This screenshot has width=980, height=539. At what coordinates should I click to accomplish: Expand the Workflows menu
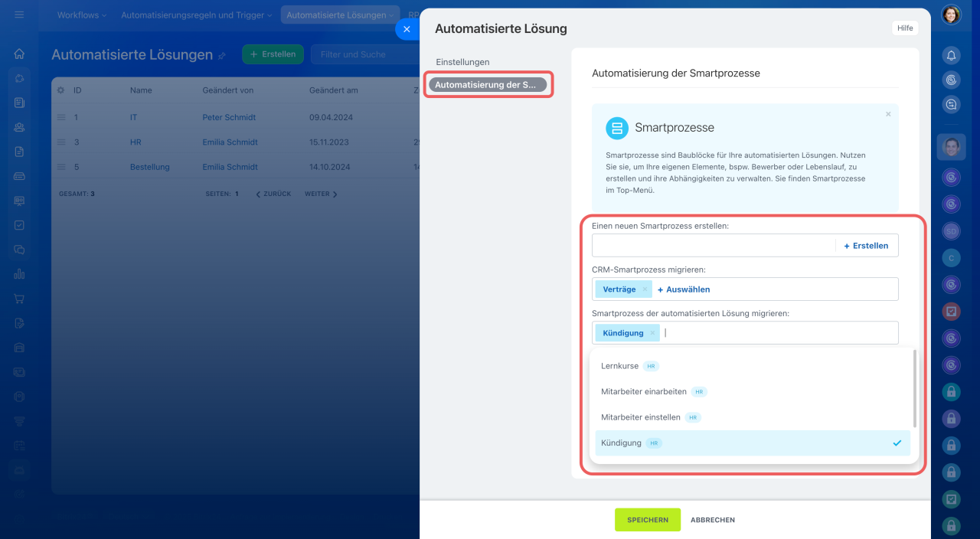[82, 15]
